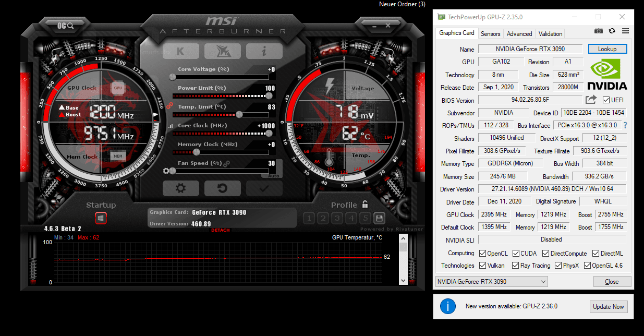Toggle CUDA checkbox
Viewport: 644px width, 336px height.
click(516, 254)
